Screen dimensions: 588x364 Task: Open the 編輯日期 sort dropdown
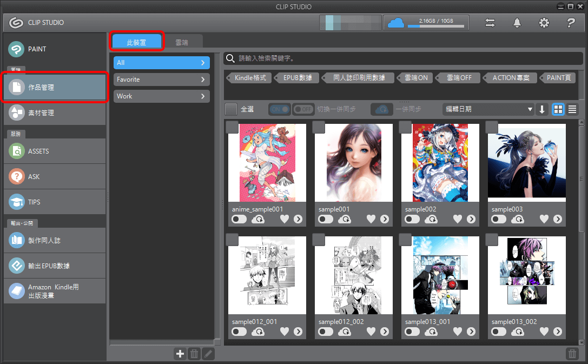tap(487, 109)
